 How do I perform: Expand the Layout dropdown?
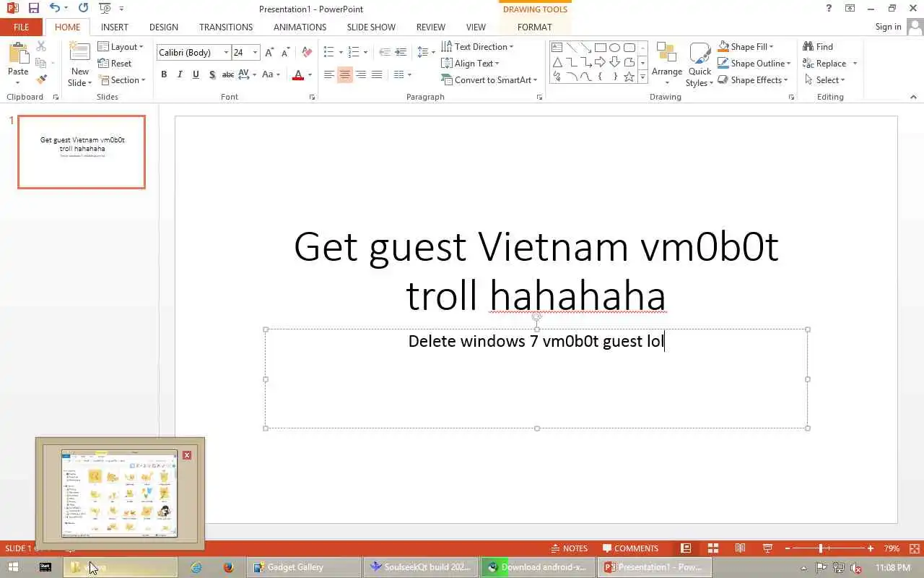[x=121, y=47]
